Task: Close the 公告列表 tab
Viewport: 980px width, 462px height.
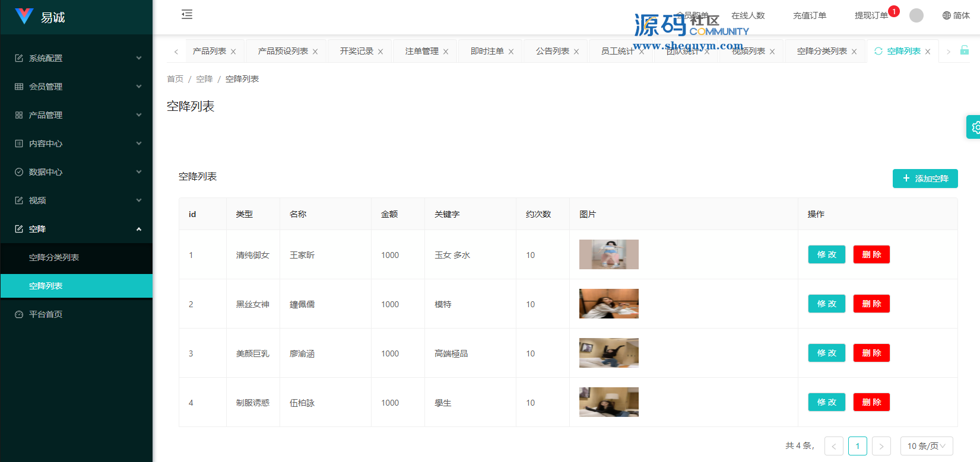Action: click(576, 52)
